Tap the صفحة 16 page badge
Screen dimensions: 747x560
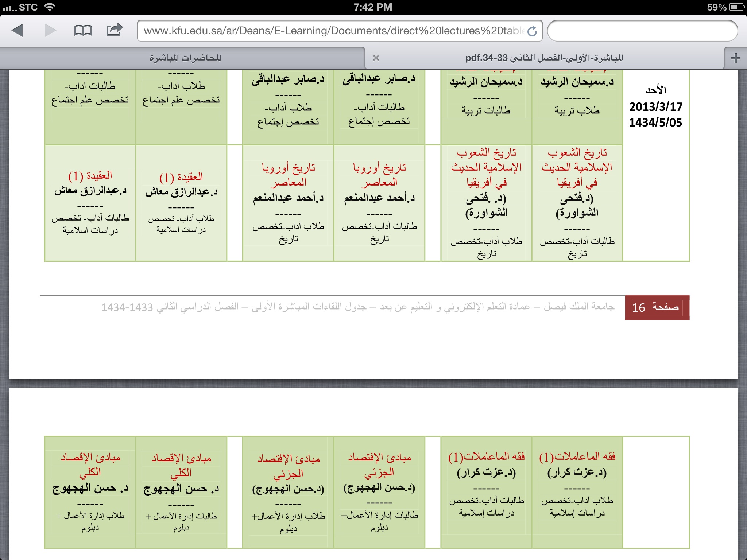tap(657, 307)
